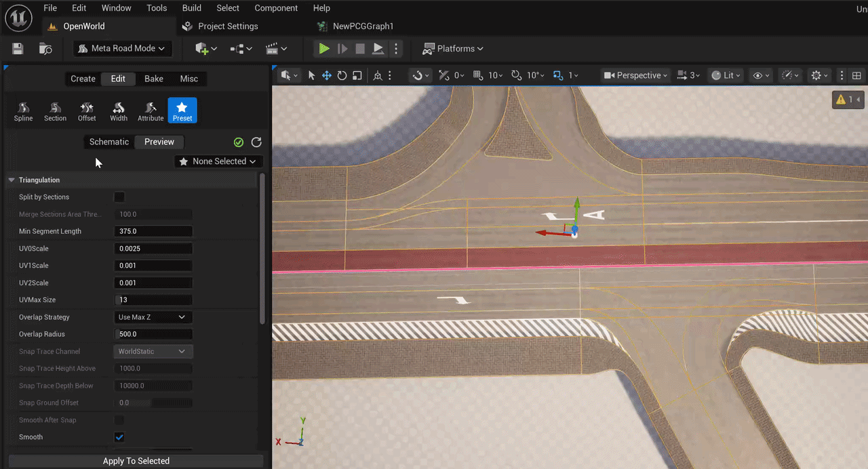This screenshot has height=469, width=868.
Task: Activate the Scale gizmo tool
Action: [357, 75]
